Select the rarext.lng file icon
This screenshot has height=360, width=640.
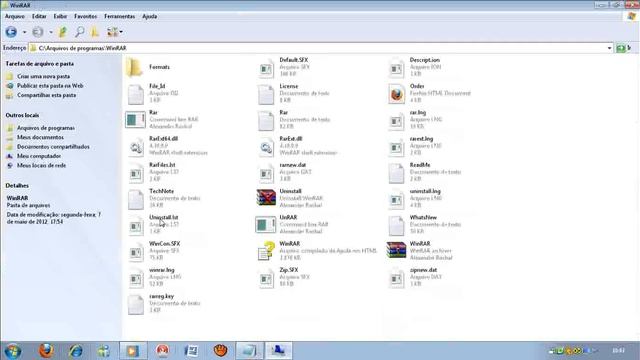396,147
